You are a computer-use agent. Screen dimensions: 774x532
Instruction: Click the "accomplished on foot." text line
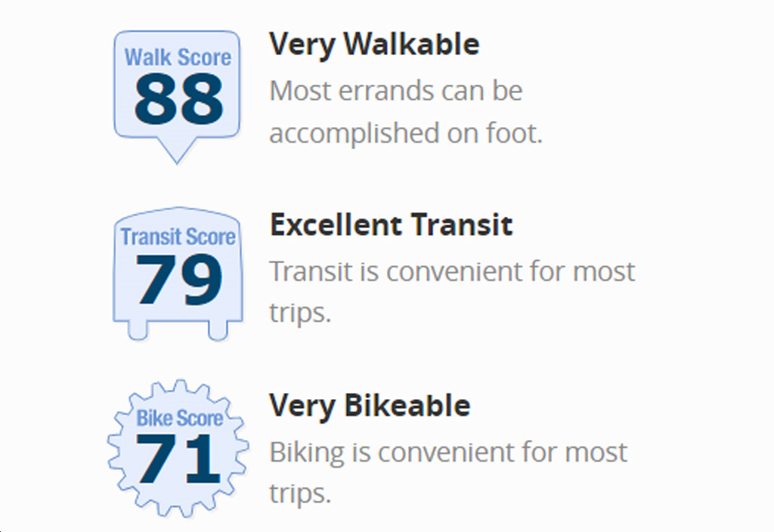(x=406, y=134)
